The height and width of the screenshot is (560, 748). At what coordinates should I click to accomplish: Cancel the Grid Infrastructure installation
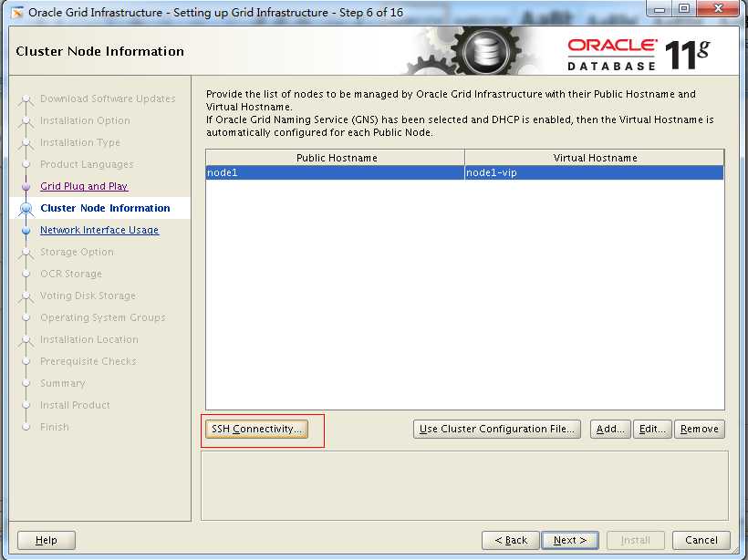click(701, 540)
